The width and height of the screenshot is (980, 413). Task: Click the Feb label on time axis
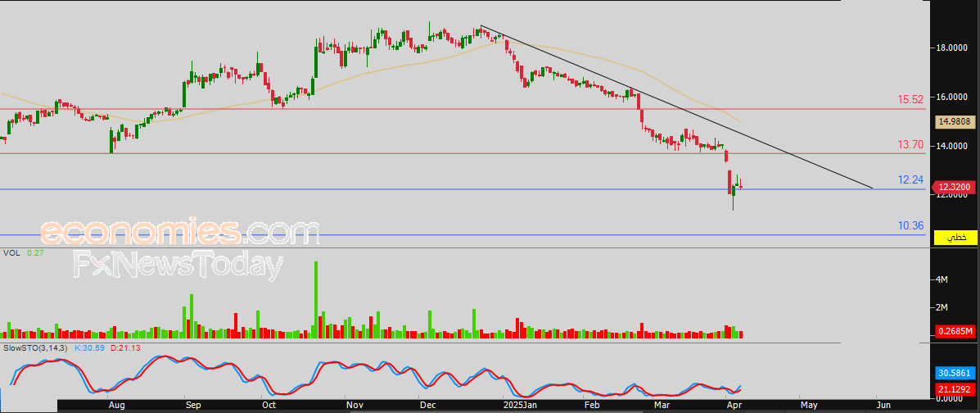[x=590, y=406]
